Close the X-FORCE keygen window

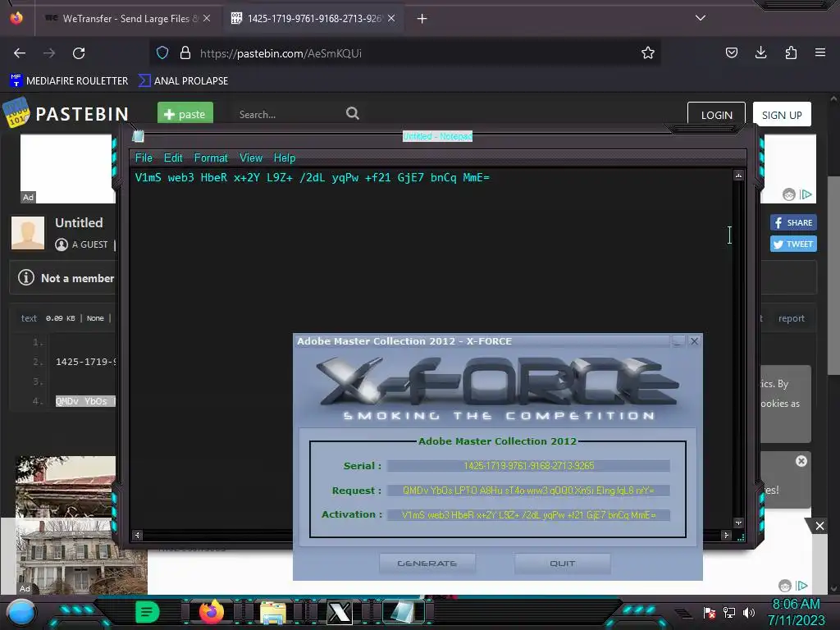(694, 341)
